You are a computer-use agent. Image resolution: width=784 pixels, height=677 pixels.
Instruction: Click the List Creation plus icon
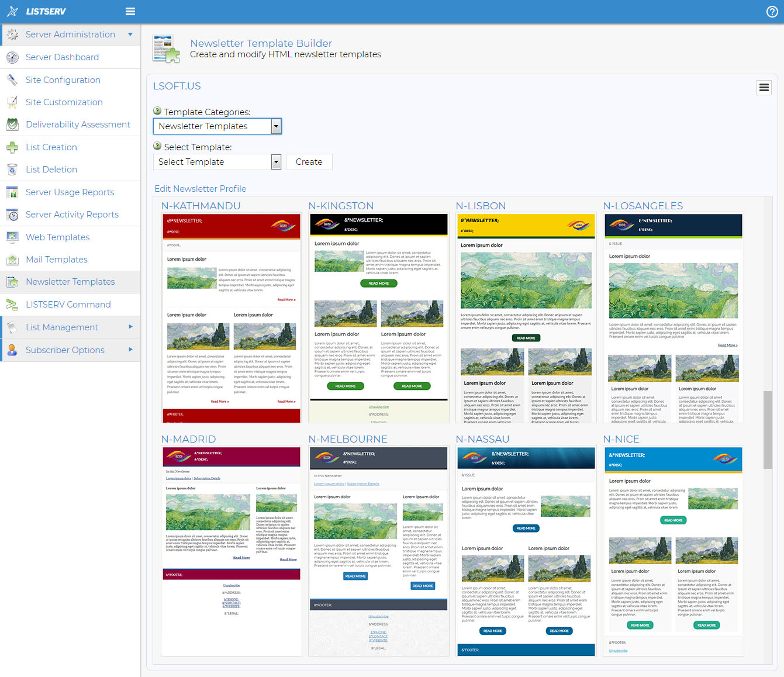(12, 147)
